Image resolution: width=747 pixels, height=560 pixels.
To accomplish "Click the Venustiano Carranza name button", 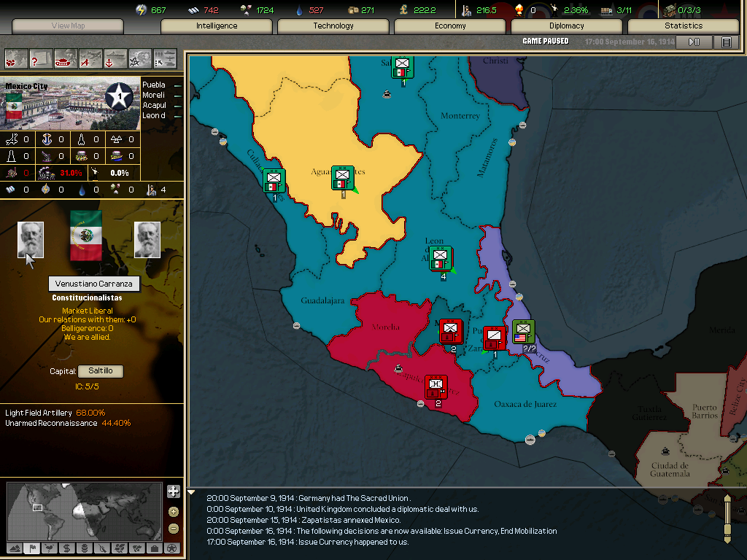I will [94, 284].
